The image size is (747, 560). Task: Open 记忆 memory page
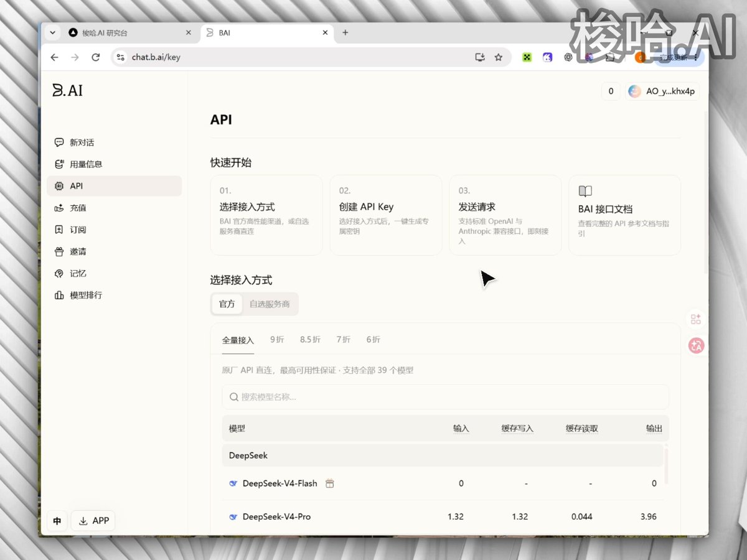114,273
